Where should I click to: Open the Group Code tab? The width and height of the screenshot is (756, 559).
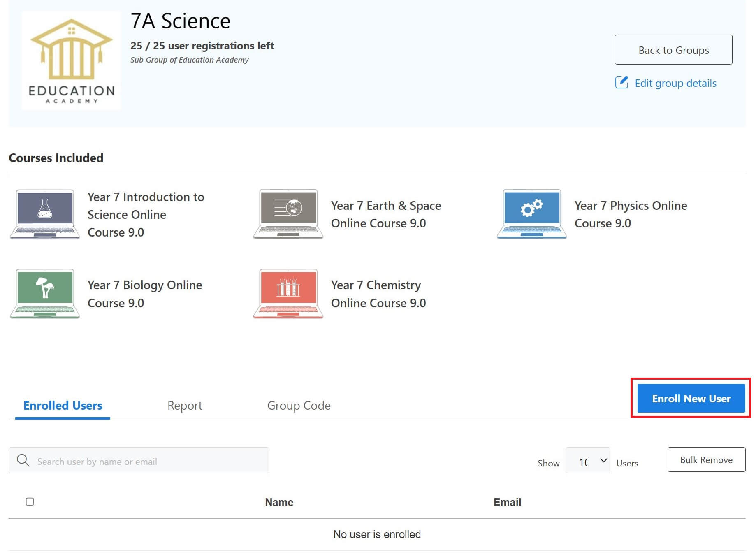pos(299,406)
